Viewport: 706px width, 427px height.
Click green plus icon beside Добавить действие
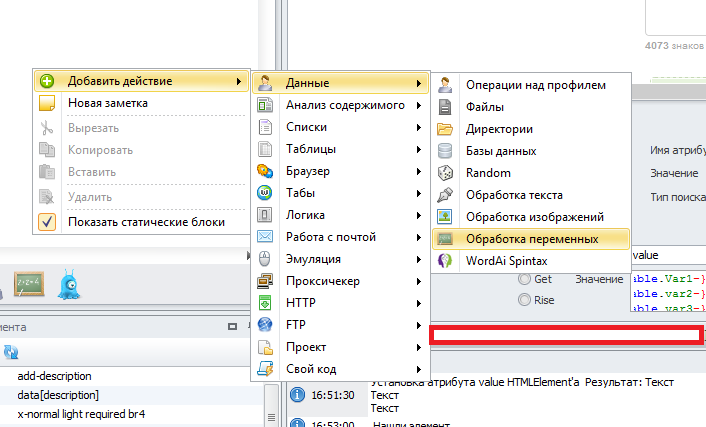pos(47,81)
